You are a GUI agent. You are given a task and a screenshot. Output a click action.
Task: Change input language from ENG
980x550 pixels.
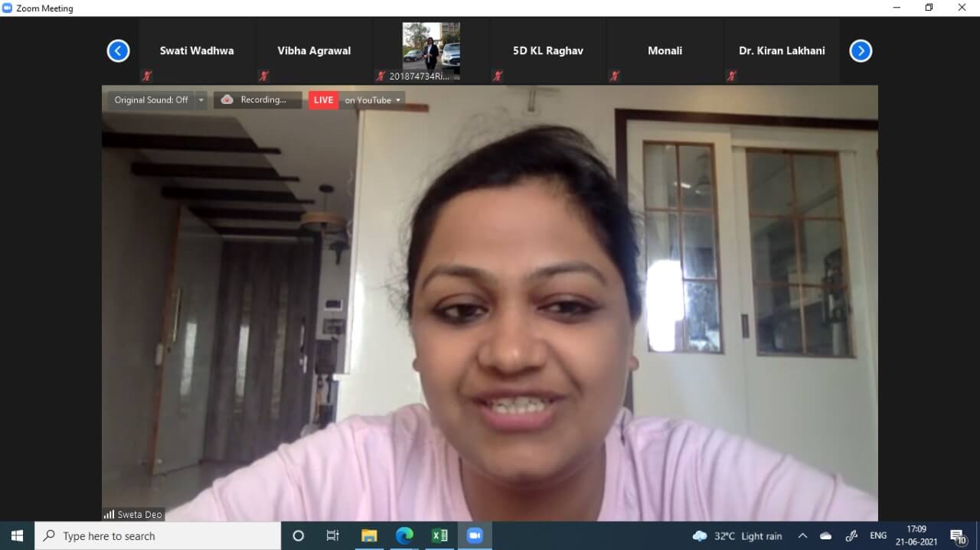click(x=878, y=535)
